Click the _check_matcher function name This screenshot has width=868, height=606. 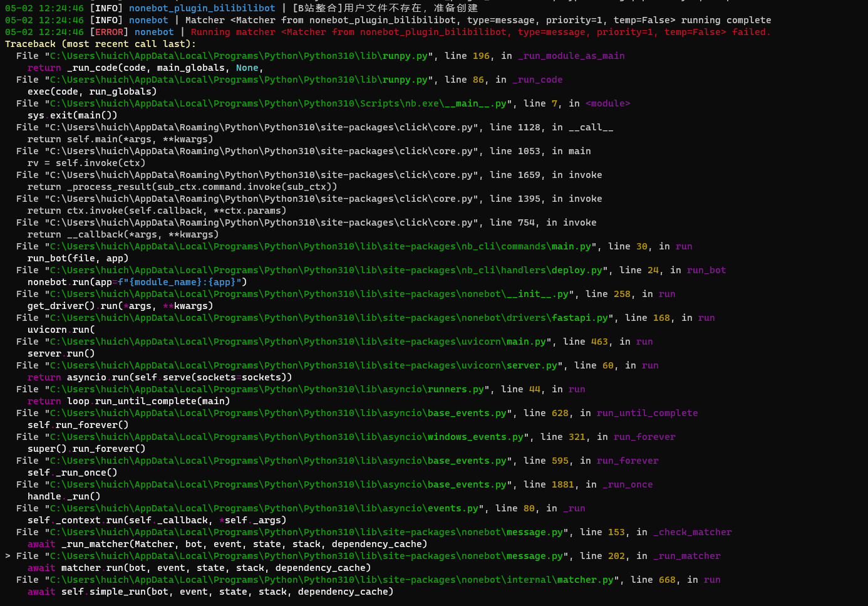pos(692,532)
